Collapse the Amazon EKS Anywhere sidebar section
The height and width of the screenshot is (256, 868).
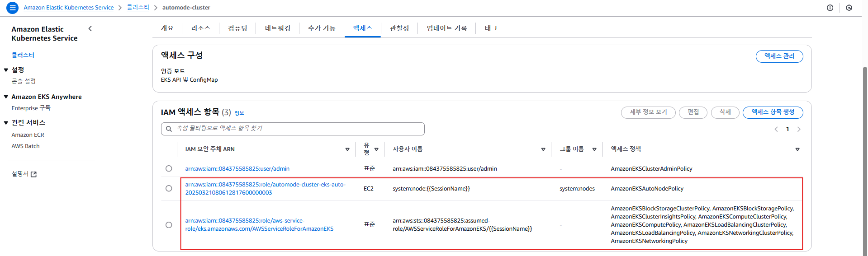pos(6,97)
